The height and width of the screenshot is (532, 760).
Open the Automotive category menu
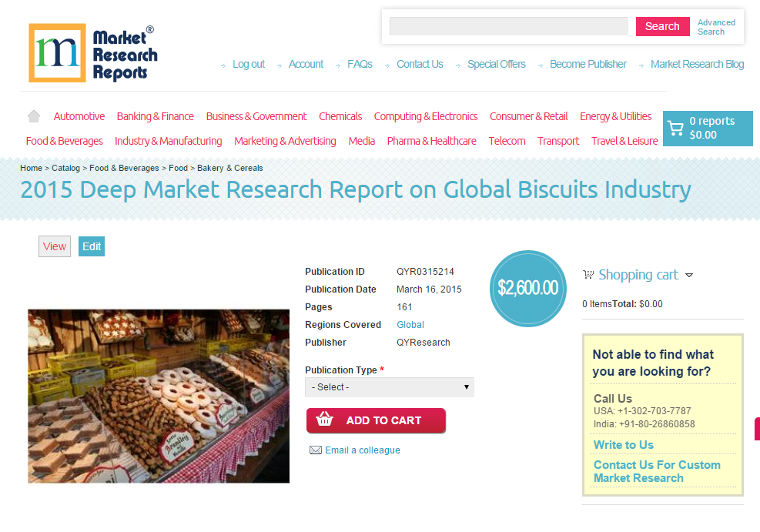pos(79,116)
